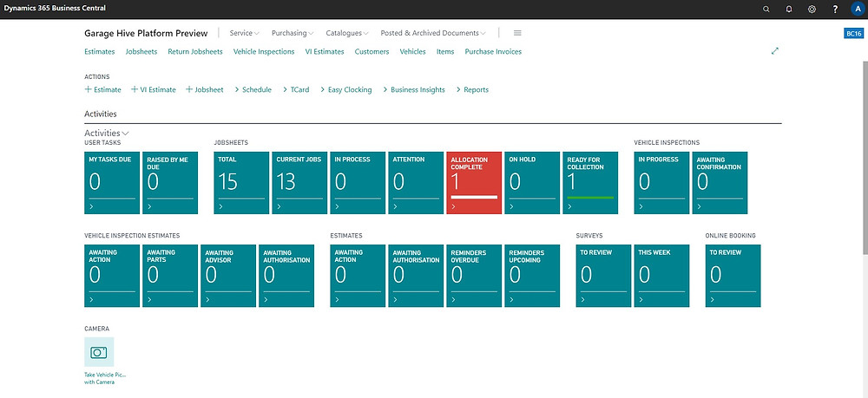Open Business Insights action
Viewport: 868px width, 398px height.
click(413, 89)
